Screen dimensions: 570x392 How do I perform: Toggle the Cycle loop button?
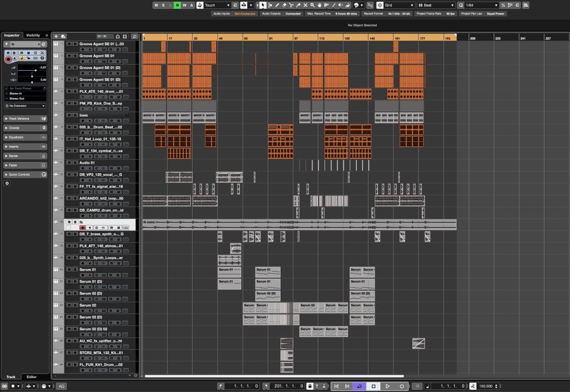(360, 386)
